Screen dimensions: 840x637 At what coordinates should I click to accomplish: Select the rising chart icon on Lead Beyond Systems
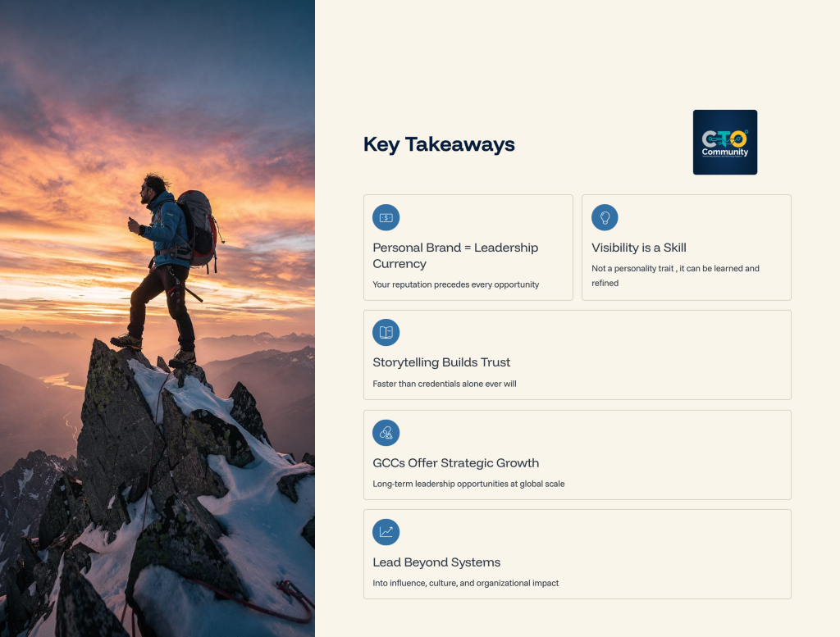pyautogui.click(x=386, y=531)
